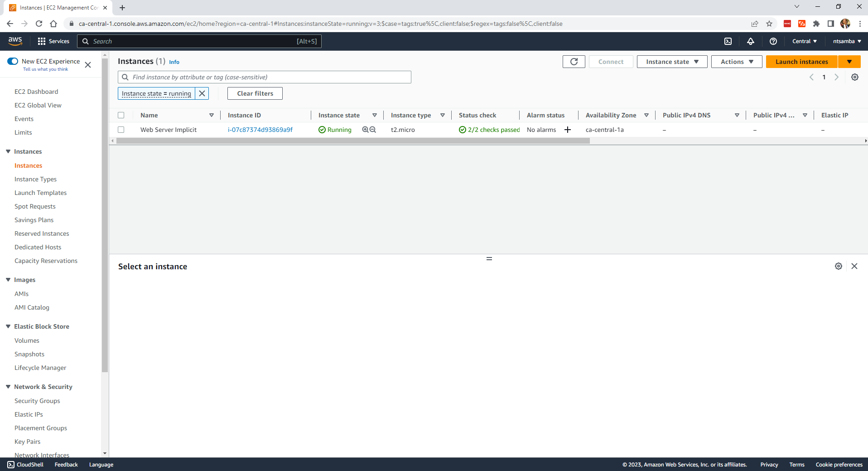Collapse the Elastic Block Store section
Viewport: 868px width, 471px height.
(x=8, y=326)
